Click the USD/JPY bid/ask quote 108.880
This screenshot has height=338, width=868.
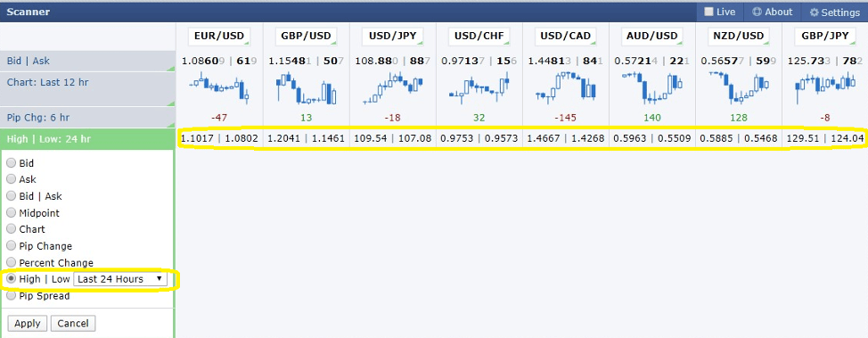(x=392, y=61)
